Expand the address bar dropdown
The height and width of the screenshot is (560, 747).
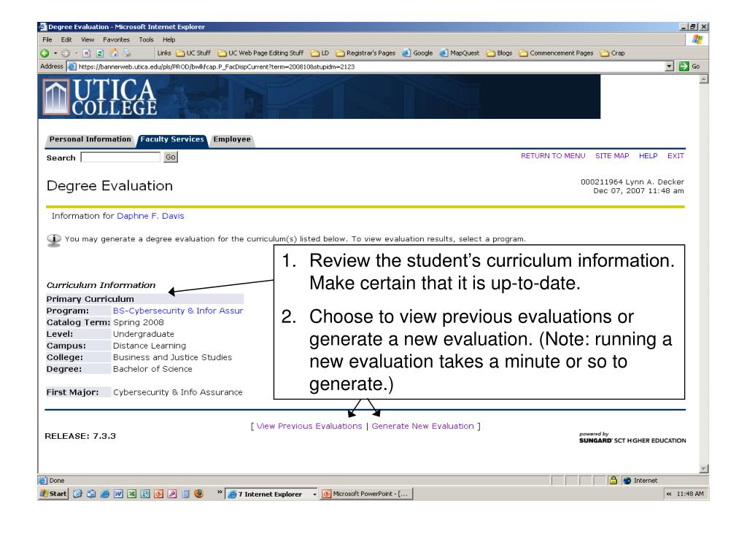[x=670, y=66]
